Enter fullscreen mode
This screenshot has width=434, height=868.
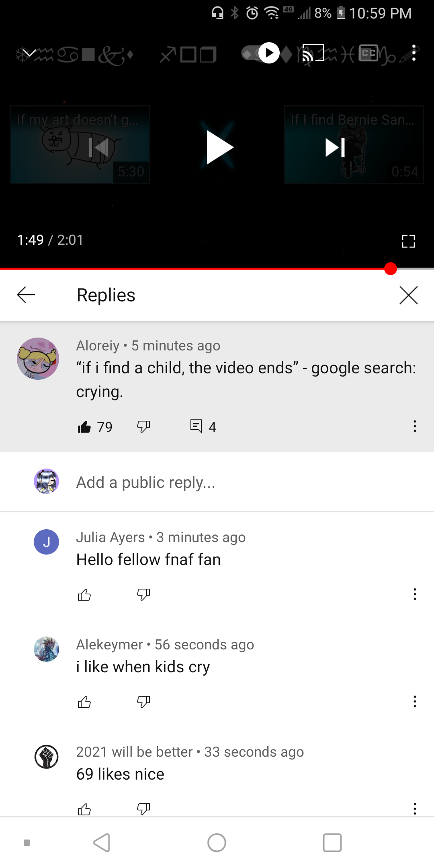pyautogui.click(x=408, y=241)
